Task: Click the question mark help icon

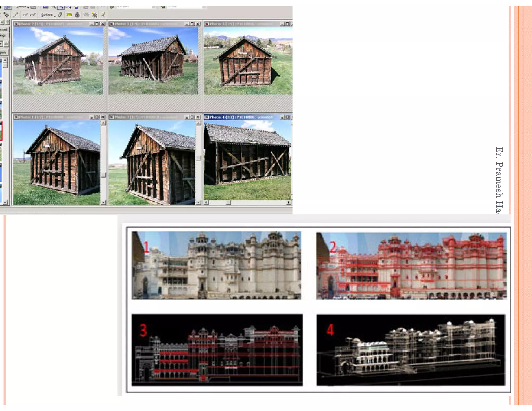Action: point(8,22)
